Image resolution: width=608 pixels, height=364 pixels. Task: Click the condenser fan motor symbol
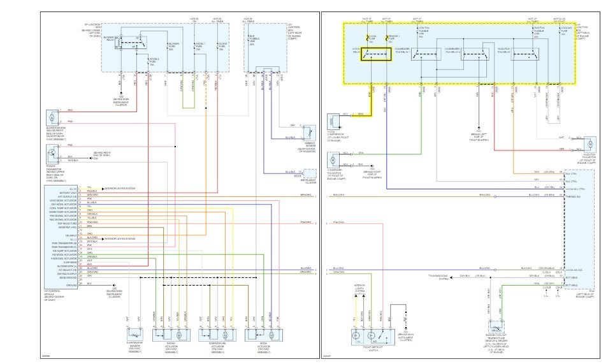pos(333,160)
